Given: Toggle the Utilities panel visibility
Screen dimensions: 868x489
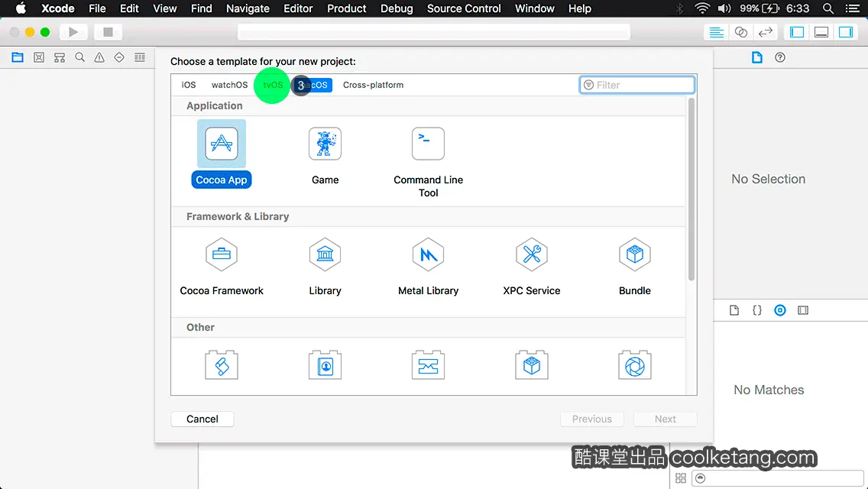Looking at the screenshot, I should tap(846, 32).
